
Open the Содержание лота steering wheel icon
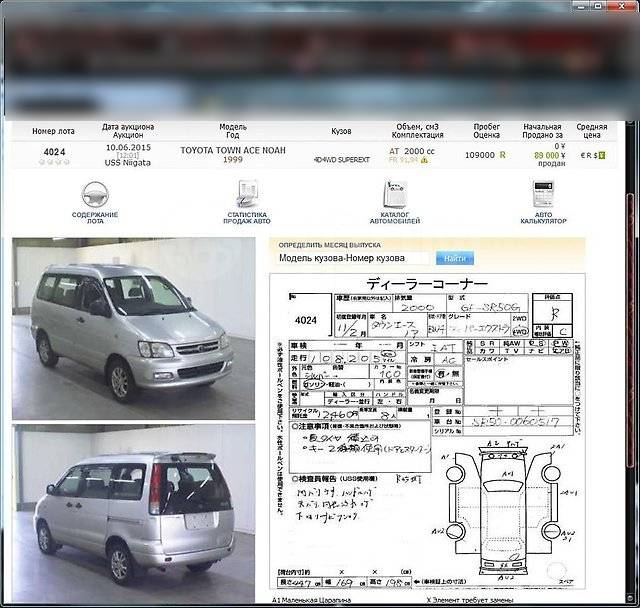tap(95, 195)
